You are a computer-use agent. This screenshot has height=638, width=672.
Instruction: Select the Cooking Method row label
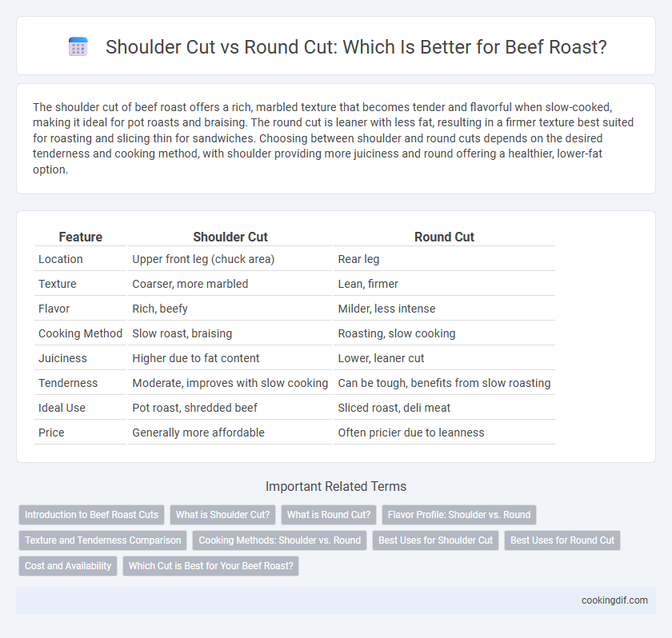[80, 333]
